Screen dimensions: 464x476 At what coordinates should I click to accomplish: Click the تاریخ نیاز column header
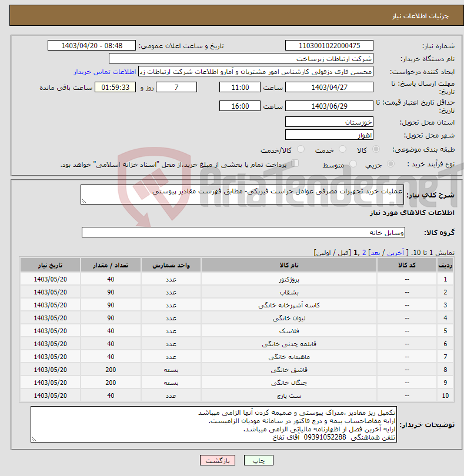click(50, 265)
